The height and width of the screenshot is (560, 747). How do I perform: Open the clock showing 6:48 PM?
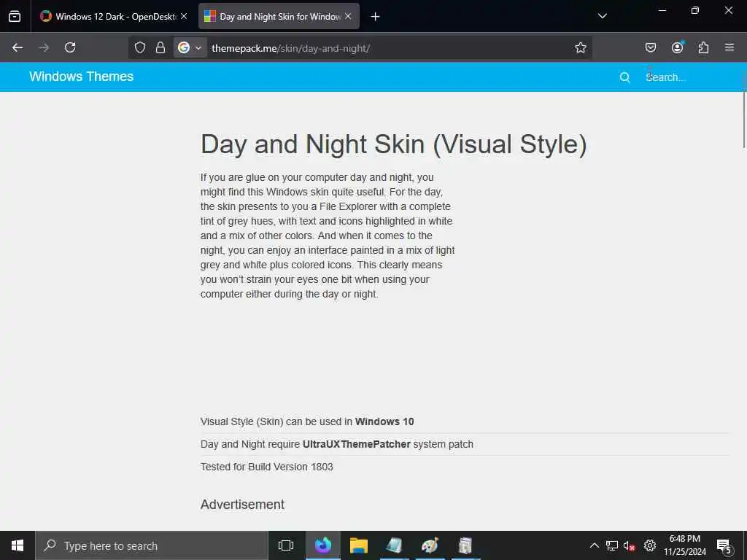(x=684, y=545)
